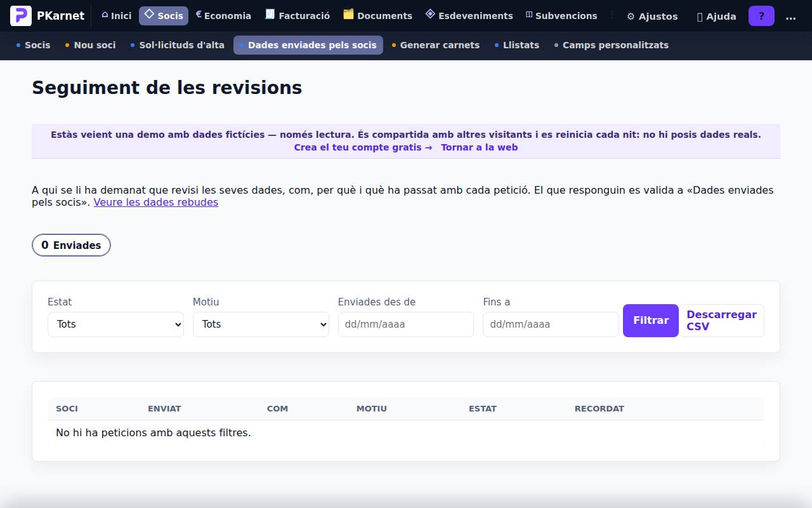Screen dimensions: 812x508
Task: Open Camps personalitzats subtab
Action: 611,45
